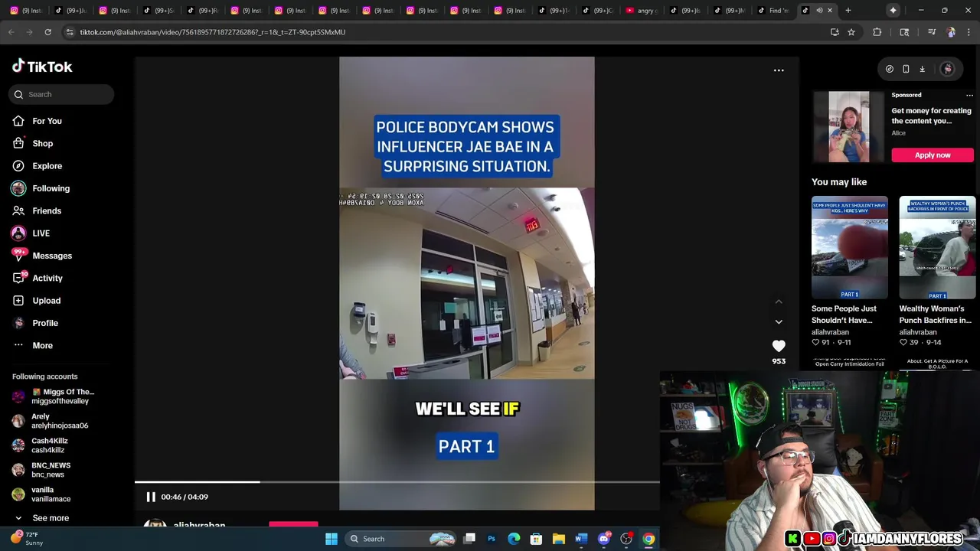The width and height of the screenshot is (980, 551).
Task: Open 'Some People Just Shouldn't Have' video thumbnail
Action: pos(850,247)
